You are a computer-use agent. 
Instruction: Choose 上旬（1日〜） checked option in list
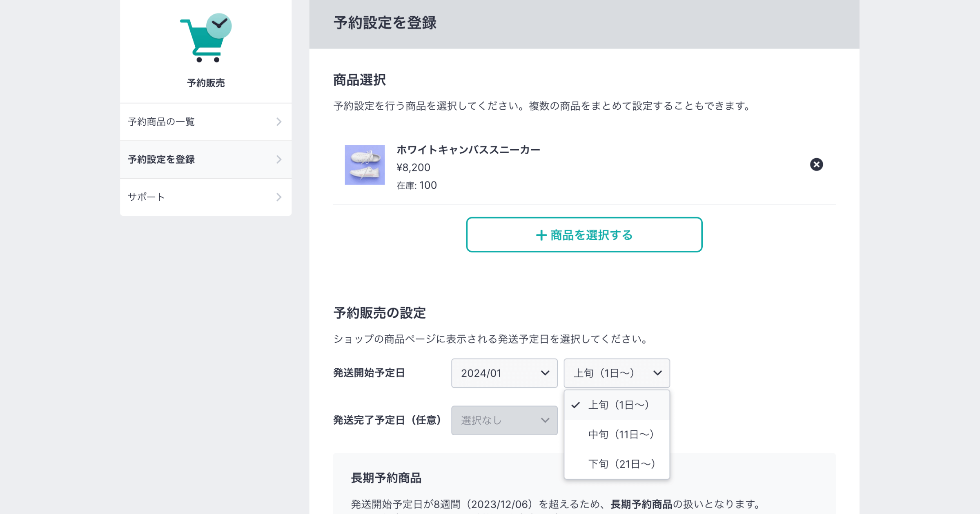pos(617,405)
